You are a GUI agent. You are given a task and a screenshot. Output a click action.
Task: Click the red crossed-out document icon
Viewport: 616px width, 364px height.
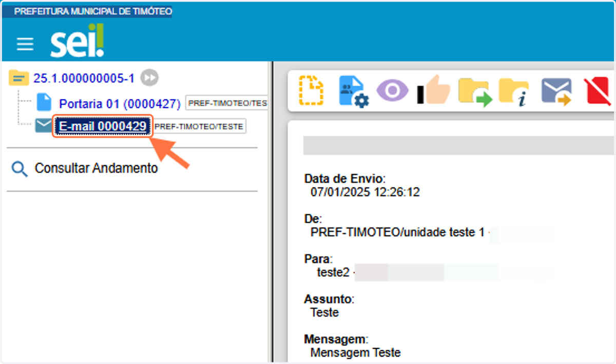(x=598, y=92)
